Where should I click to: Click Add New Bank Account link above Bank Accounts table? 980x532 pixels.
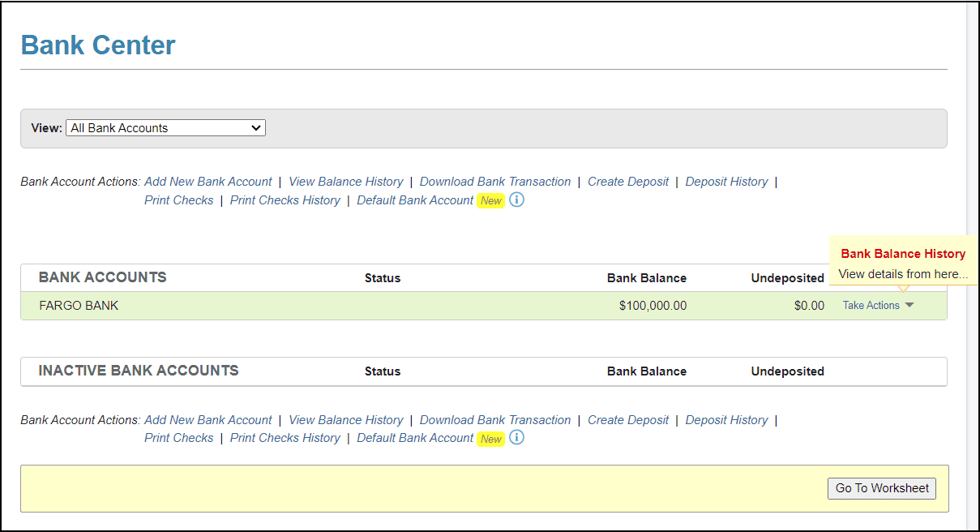tap(208, 182)
